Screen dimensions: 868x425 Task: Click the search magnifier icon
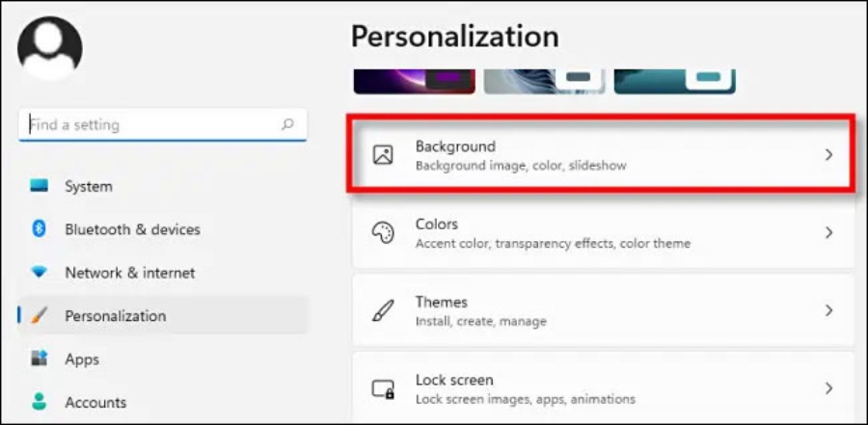point(287,124)
